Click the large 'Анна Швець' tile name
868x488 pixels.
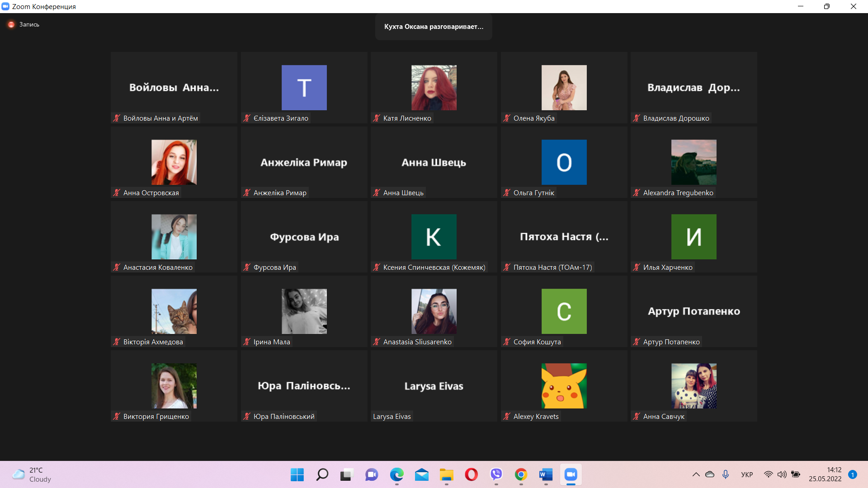point(434,163)
